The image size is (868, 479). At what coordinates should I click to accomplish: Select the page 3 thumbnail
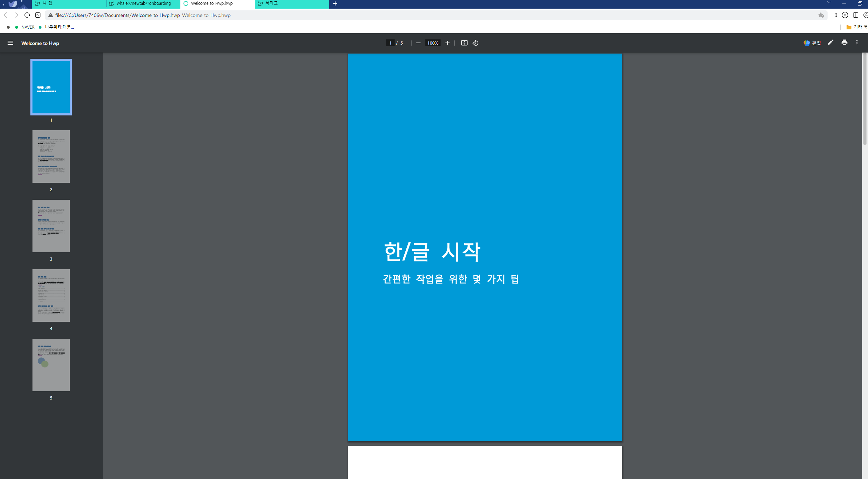tap(51, 226)
